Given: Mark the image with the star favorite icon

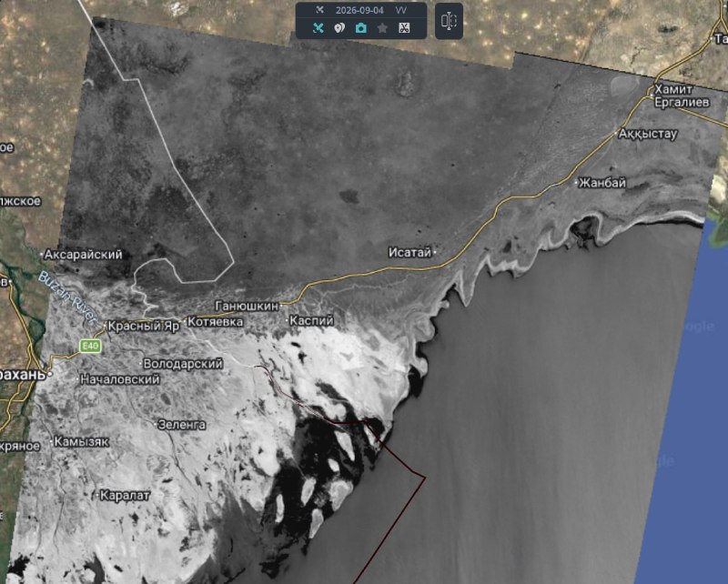Looking at the screenshot, I should (382, 28).
